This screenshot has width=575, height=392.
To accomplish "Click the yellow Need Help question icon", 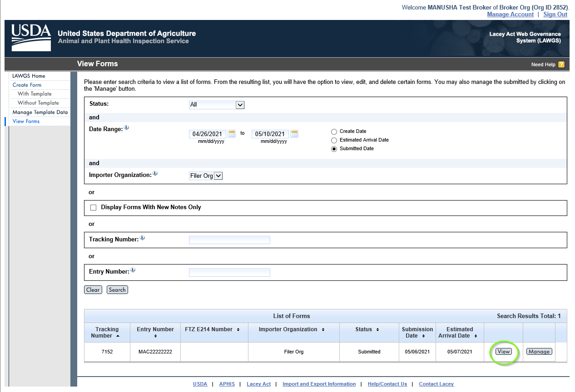I will point(561,64).
